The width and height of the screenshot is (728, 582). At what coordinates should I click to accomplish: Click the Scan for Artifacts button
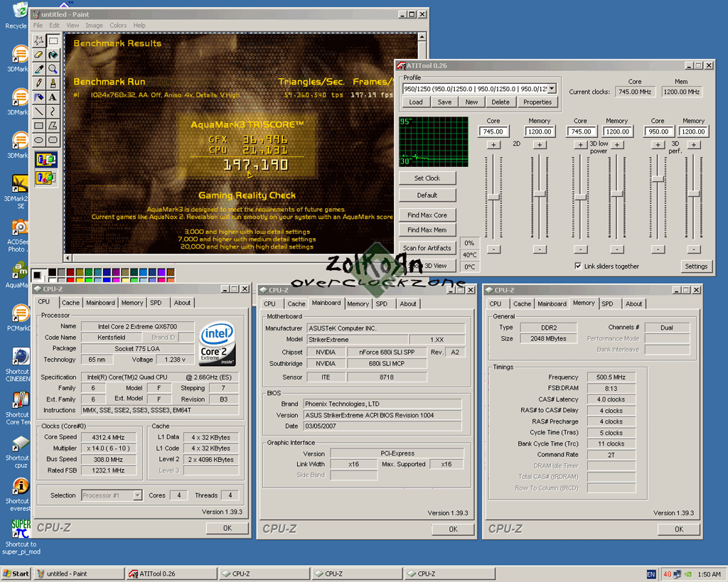click(x=427, y=248)
